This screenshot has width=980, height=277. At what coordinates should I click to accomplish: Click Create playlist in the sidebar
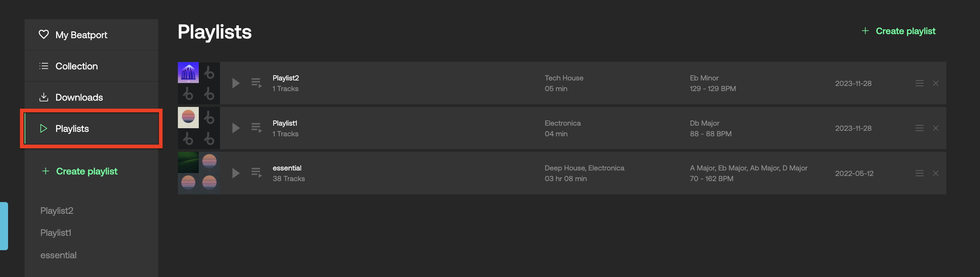[80, 172]
